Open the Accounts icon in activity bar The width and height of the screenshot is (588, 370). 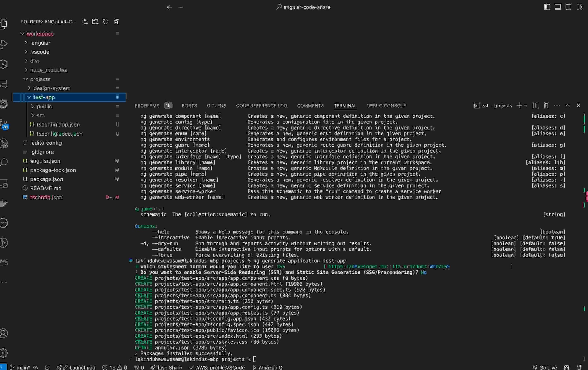(4, 333)
